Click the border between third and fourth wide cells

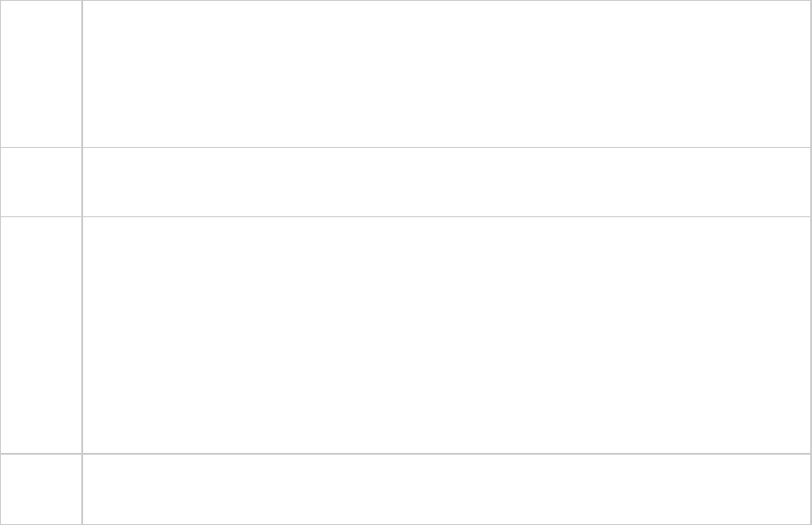click(x=446, y=454)
